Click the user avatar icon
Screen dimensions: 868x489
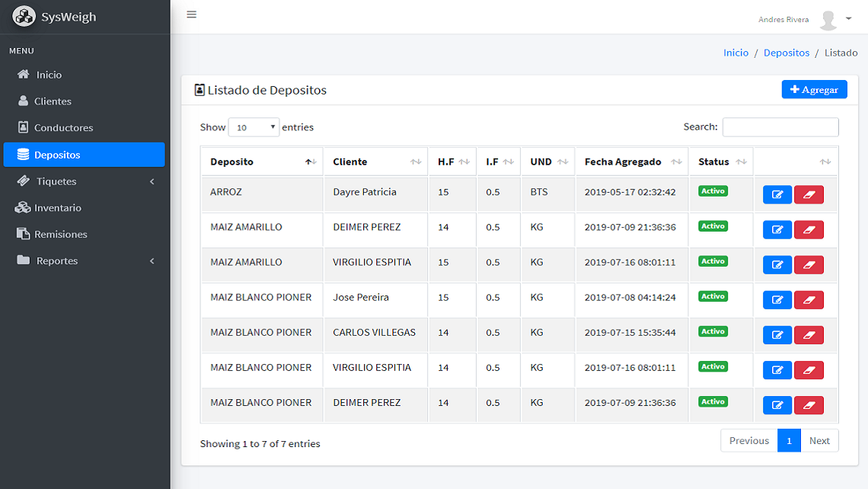click(828, 20)
